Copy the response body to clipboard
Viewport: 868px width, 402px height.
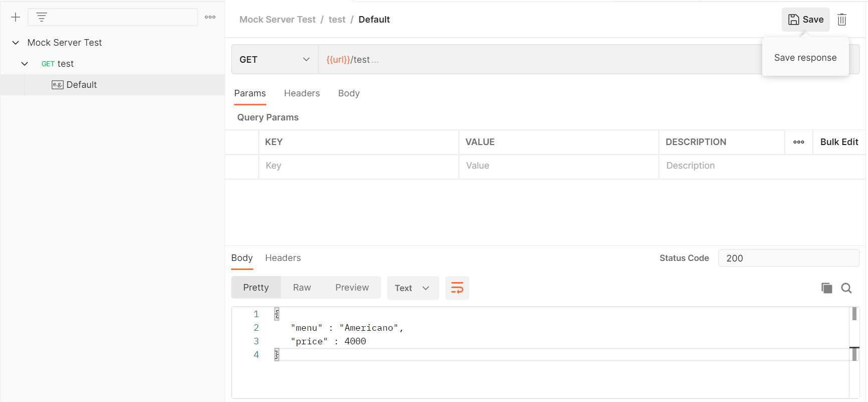tap(827, 288)
